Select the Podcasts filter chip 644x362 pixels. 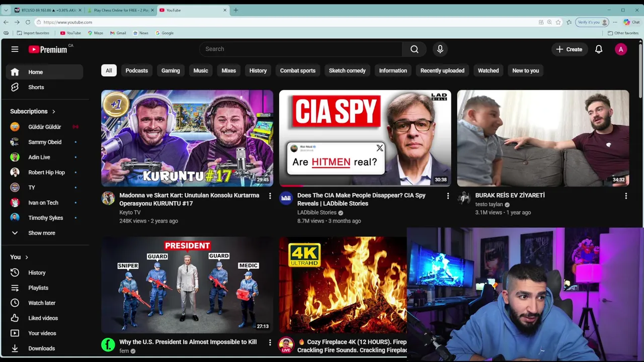tap(137, 70)
